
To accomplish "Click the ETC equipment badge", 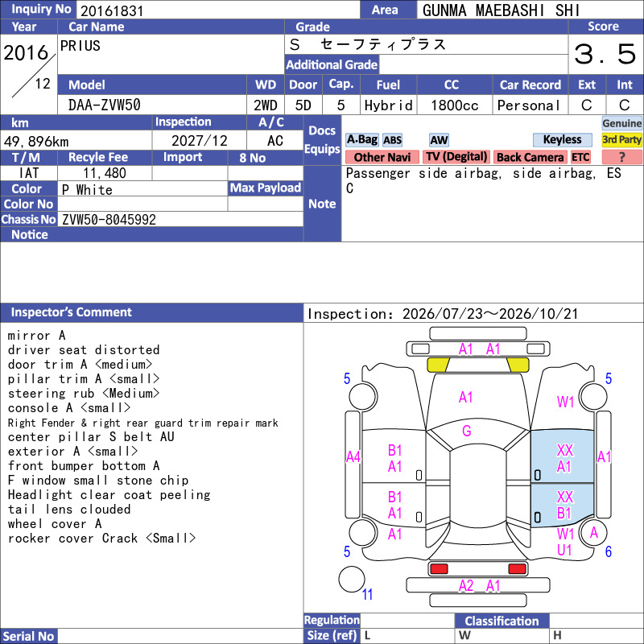I will tap(580, 157).
